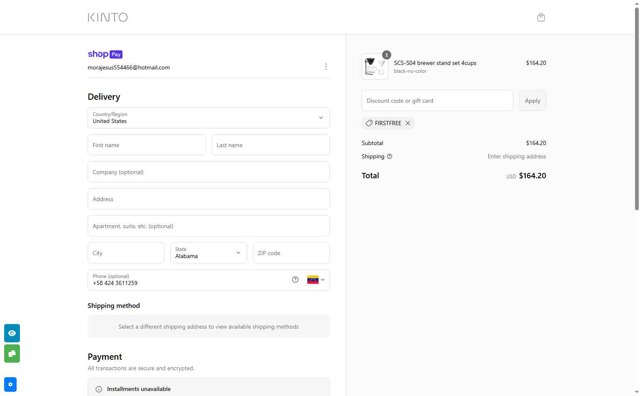Focus the ZIP code field
The image size is (640, 396).
tap(291, 253)
